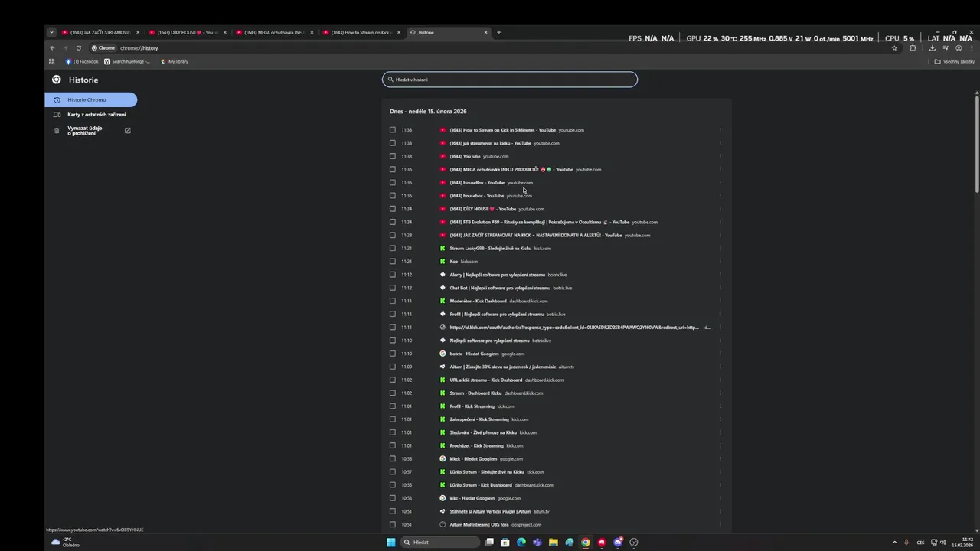This screenshot has height=551, width=980.
Task: Open File Explorer from the taskbar
Action: [554, 542]
